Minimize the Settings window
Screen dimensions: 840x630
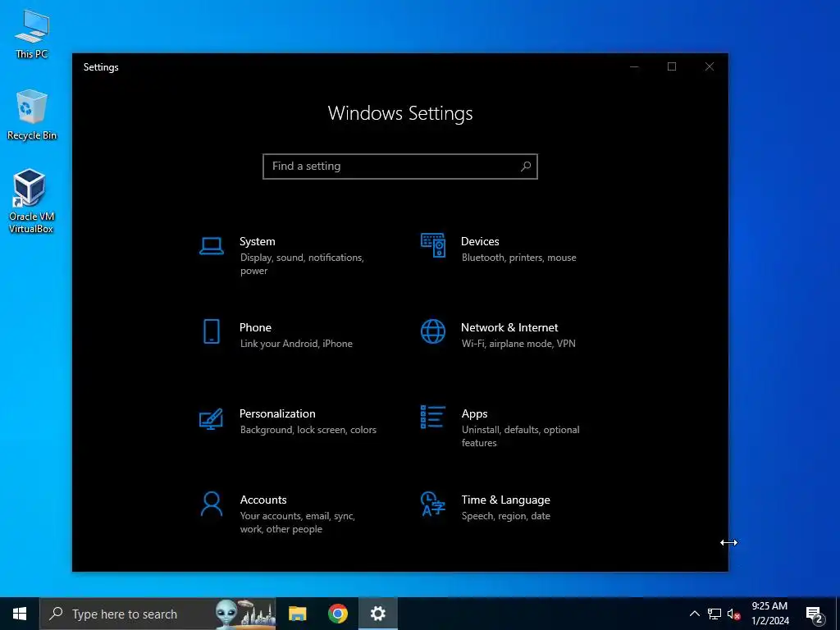click(x=634, y=66)
